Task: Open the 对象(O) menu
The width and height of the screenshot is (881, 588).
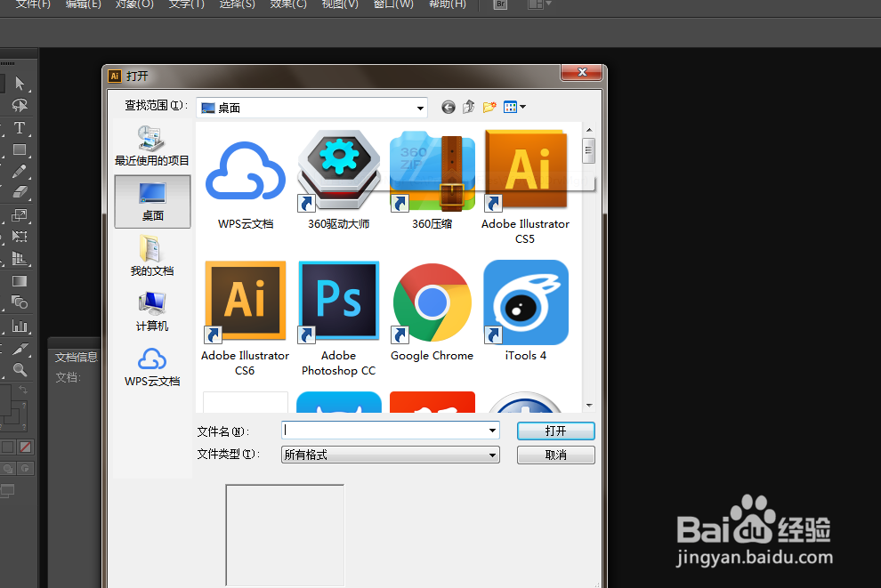Action: pyautogui.click(x=134, y=4)
